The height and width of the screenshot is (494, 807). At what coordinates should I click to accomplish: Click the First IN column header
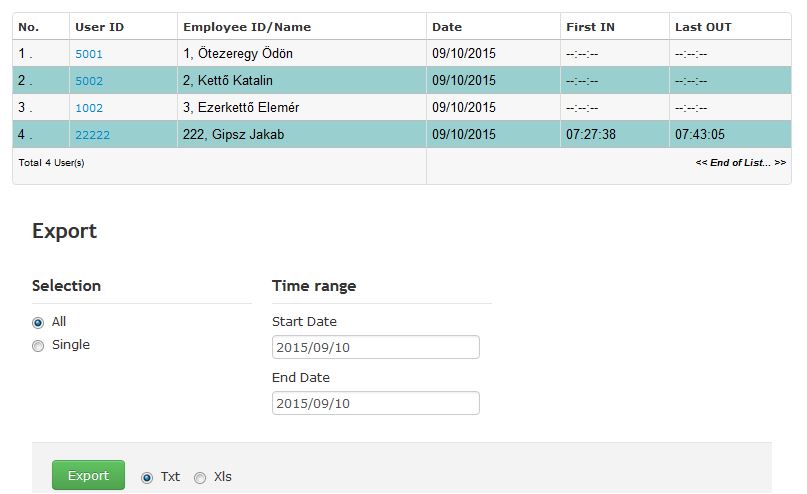coord(590,27)
